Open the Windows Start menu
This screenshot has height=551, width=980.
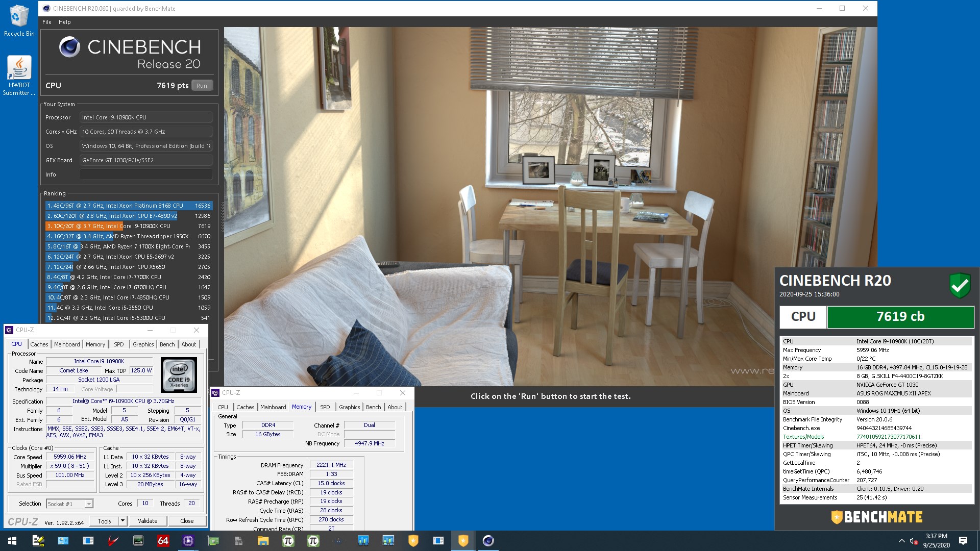tap(12, 541)
